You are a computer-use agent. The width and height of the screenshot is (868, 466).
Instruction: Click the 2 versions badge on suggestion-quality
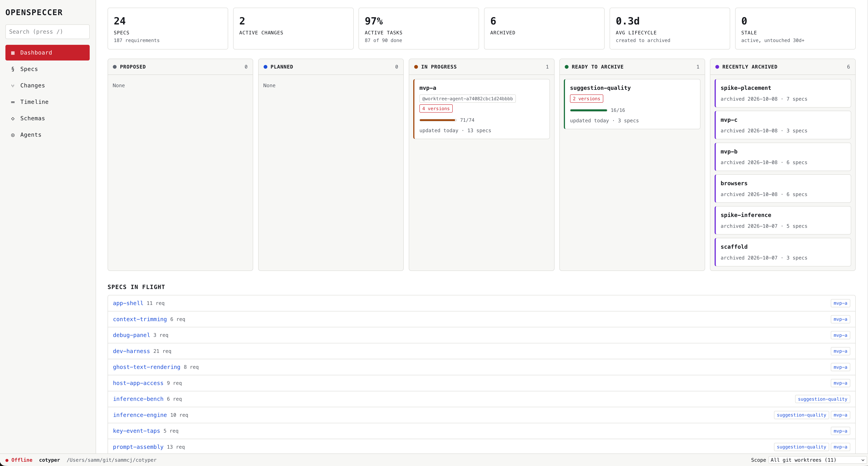pyautogui.click(x=586, y=99)
